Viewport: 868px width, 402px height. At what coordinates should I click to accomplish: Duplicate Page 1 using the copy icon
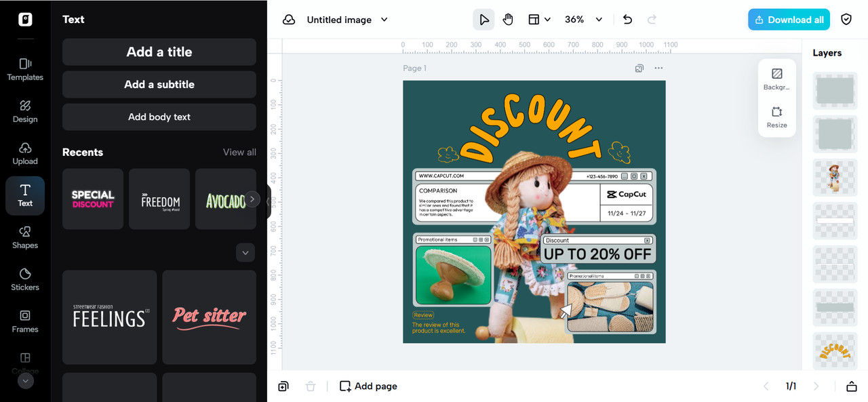(x=639, y=68)
